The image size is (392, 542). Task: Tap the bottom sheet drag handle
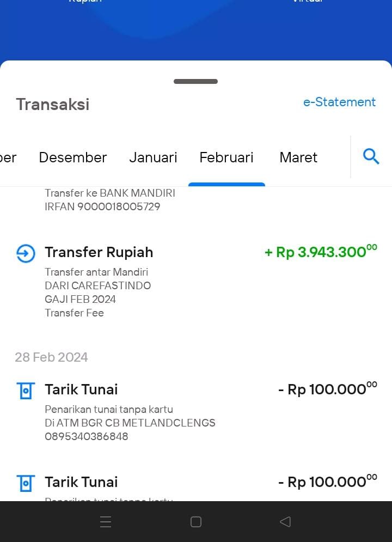point(195,82)
